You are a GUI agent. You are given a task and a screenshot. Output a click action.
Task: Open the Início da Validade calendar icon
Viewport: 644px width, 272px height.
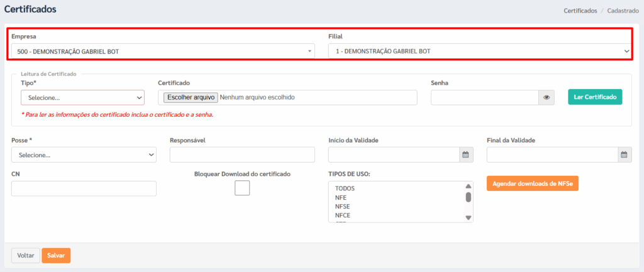click(x=465, y=155)
